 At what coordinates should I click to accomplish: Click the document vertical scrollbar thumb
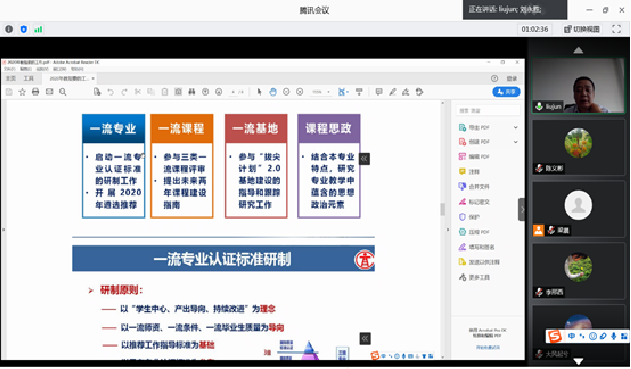tap(442, 209)
